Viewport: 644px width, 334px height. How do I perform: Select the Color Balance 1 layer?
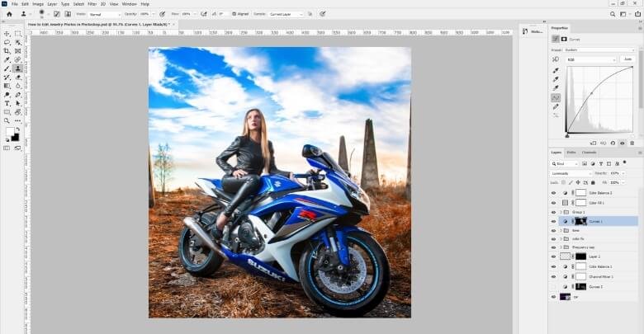point(600,266)
